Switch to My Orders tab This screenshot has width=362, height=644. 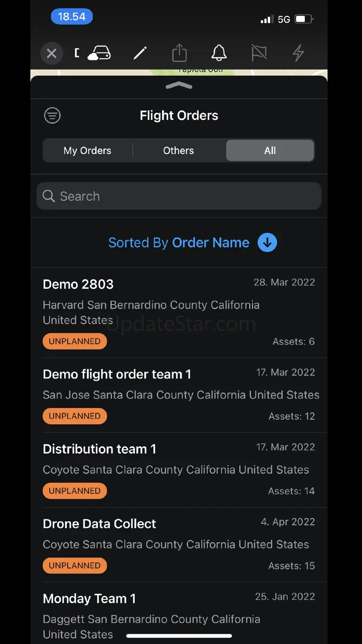click(x=87, y=150)
